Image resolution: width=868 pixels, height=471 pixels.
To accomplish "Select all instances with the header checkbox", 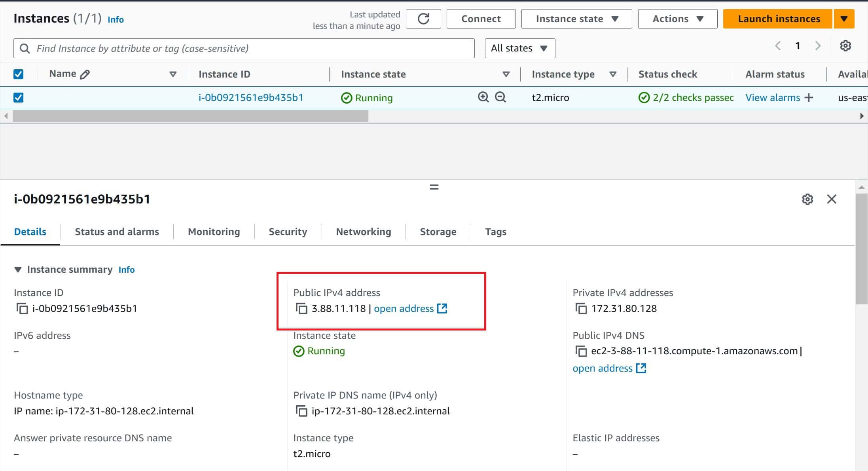I will (19, 74).
